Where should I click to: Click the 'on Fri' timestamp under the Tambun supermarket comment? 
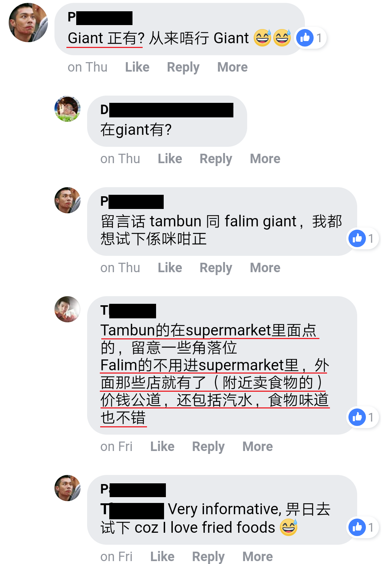[x=117, y=447]
